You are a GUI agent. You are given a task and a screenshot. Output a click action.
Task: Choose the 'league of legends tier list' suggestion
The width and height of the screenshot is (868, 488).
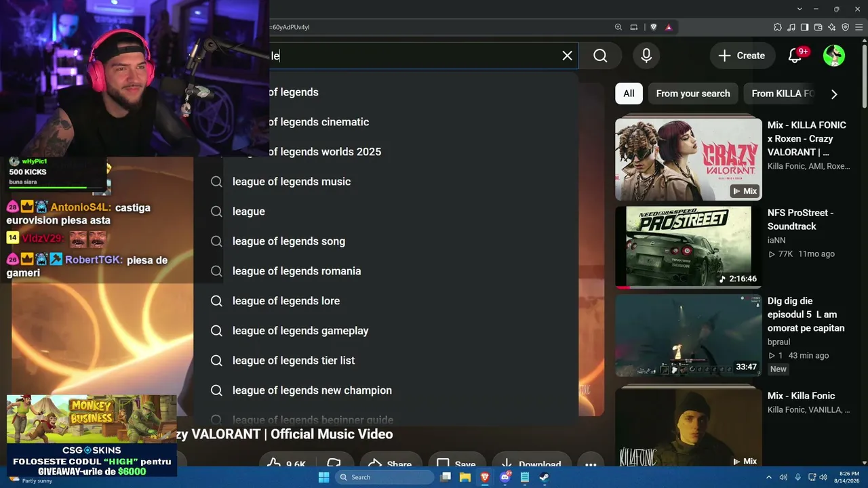[386, 361]
